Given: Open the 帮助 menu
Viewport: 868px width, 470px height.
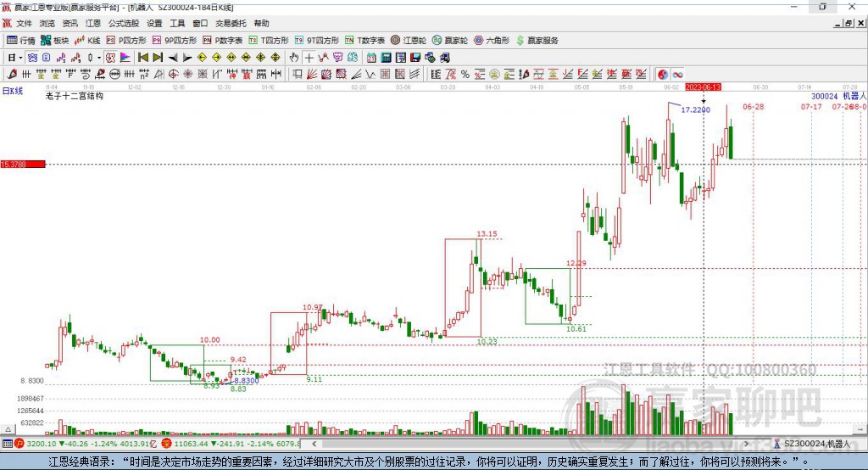Looking at the screenshot, I should pos(261,23).
